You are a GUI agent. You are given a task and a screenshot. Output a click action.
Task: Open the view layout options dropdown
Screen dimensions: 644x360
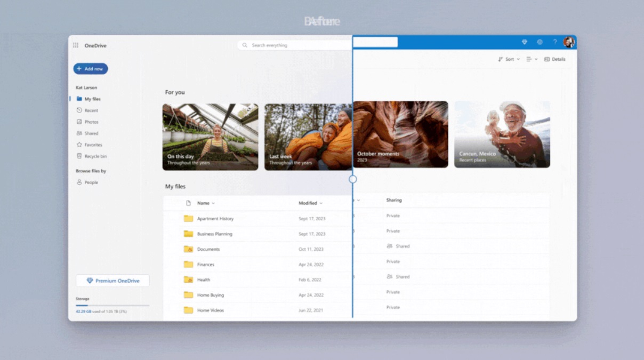[x=532, y=59]
